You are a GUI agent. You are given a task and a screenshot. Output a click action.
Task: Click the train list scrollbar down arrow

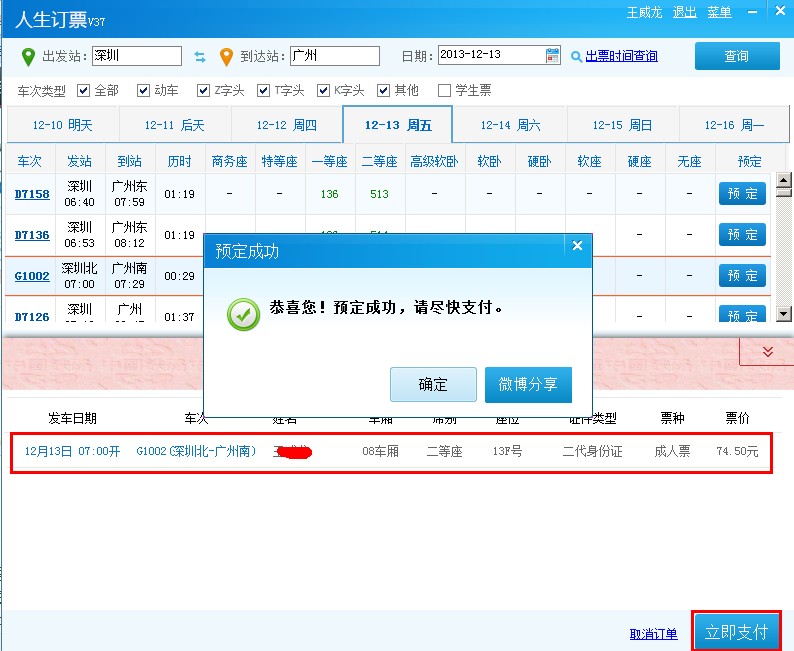pos(783,314)
